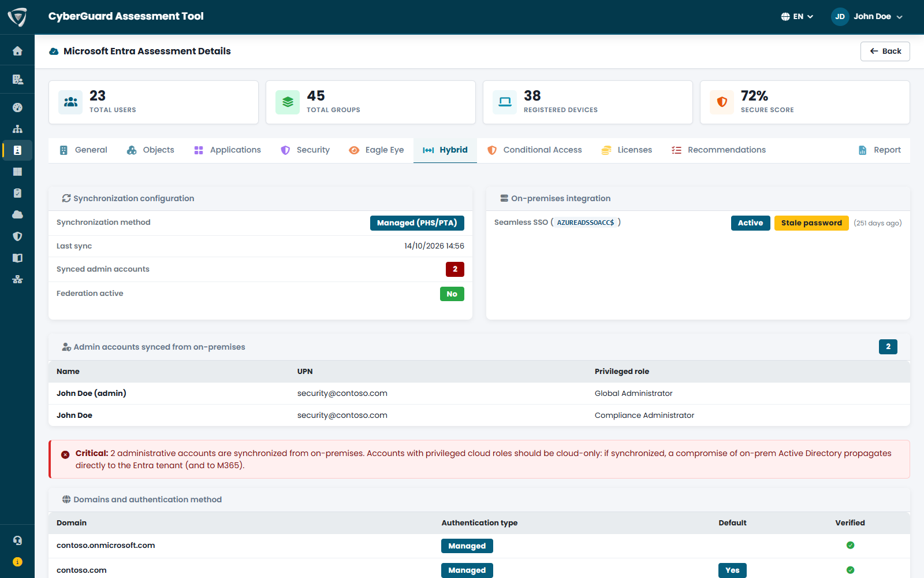
Task: Switch to the Applications tab
Action: click(228, 150)
